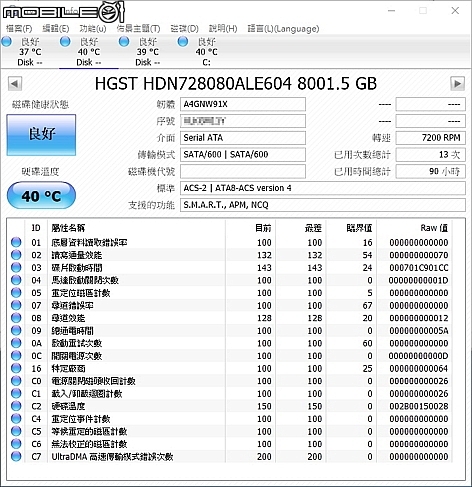Click the SATA/600 transfer mode field
472x487 pixels.
[x=243, y=154]
